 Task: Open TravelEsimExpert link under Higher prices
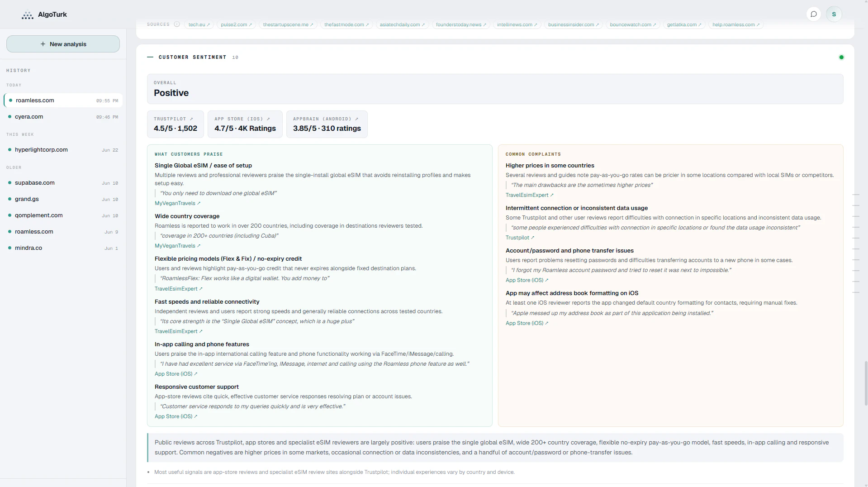point(529,195)
